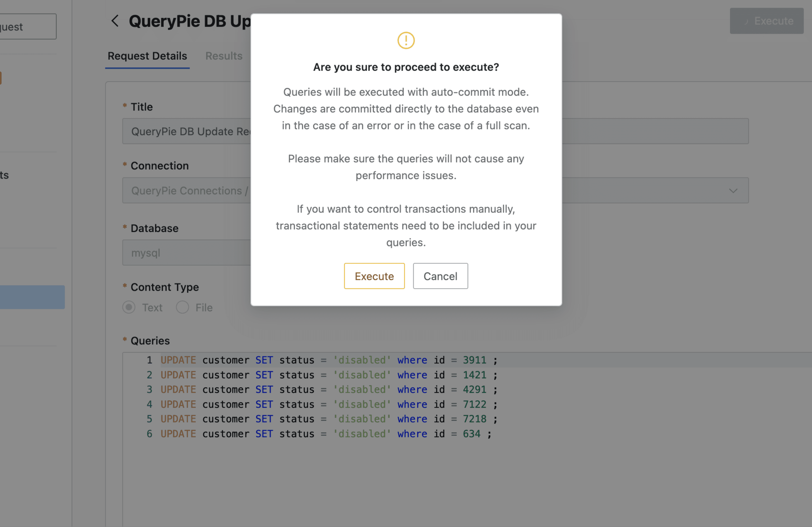Click the warning icon in the confirmation dialog
Viewport: 812px width, 527px height.
coord(406,40)
